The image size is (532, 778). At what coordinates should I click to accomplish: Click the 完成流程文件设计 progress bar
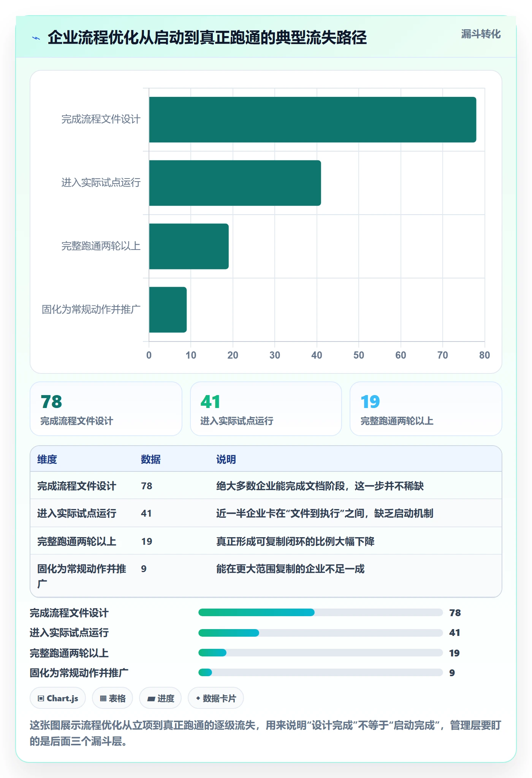(321, 612)
